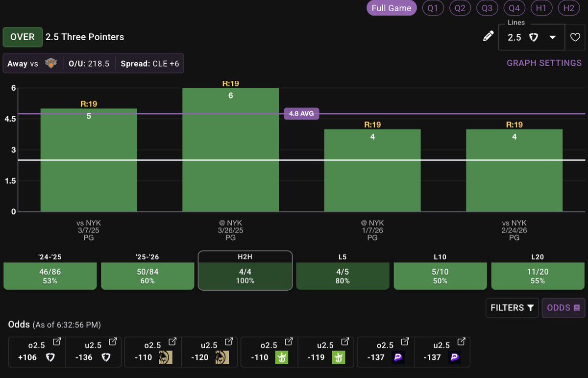
Task: Expand the Lines 2.5 dropdown arrow
Action: 553,37
